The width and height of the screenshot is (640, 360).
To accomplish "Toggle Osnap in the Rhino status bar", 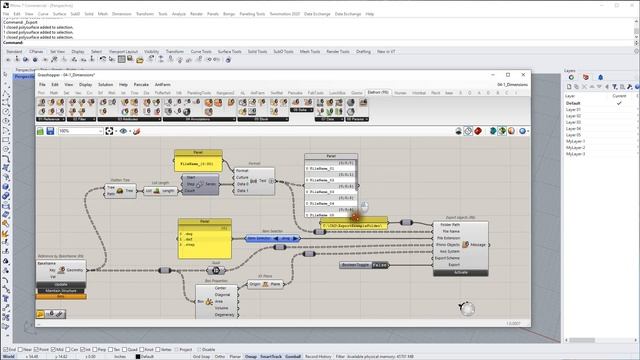I will (x=251, y=356).
